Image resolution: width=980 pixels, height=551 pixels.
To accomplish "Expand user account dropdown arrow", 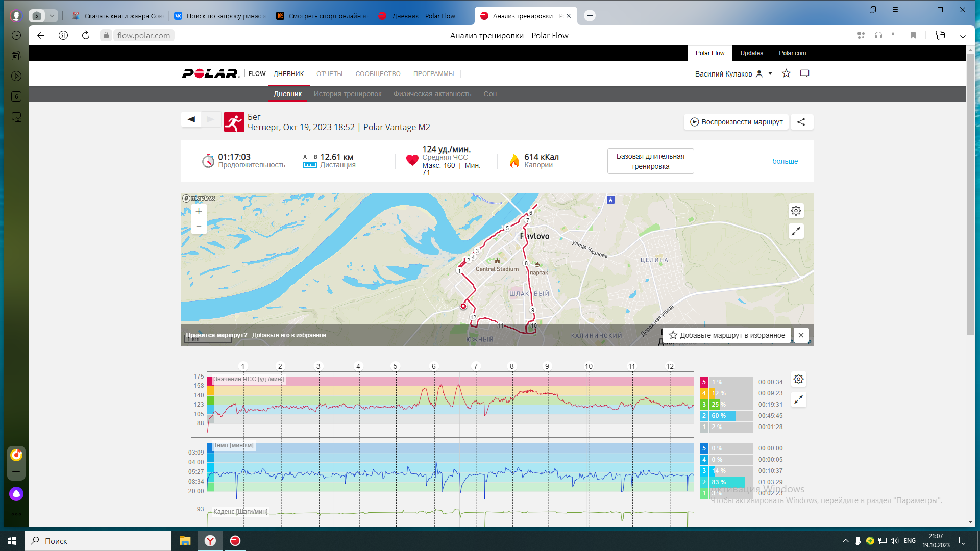I will coord(770,73).
